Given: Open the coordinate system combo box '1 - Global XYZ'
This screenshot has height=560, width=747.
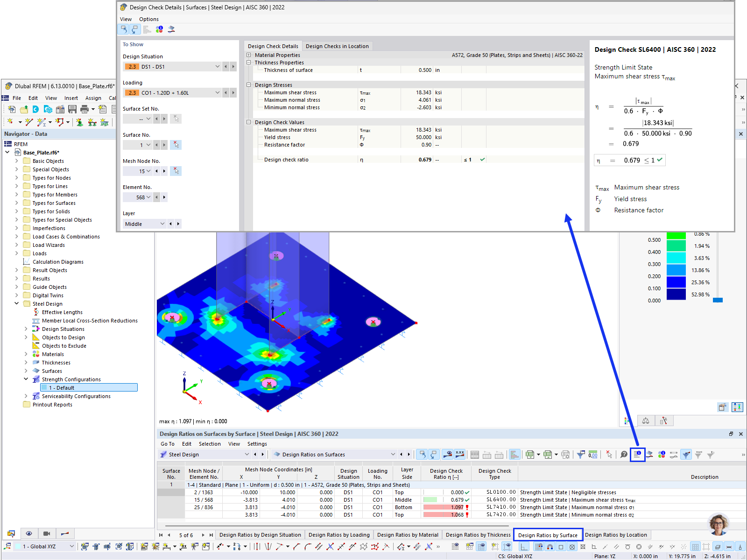Looking at the screenshot, I should [x=45, y=546].
